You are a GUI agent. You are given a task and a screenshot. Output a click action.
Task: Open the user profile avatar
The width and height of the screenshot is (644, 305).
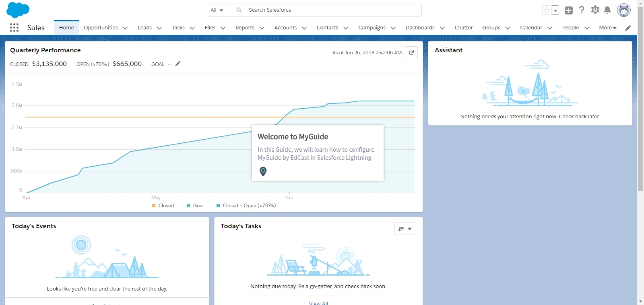[x=624, y=10]
